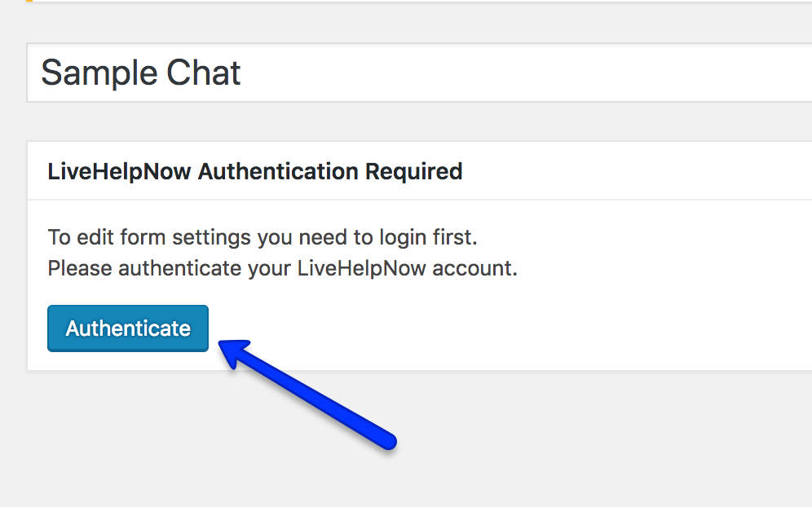The image size is (812, 507).
Task: Select the LiveHelpNow Authentication Required panel header
Action: coord(420,171)
